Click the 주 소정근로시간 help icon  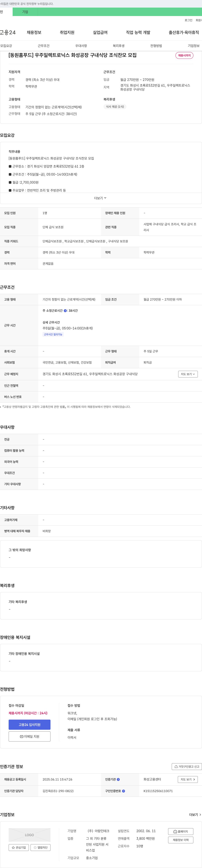65,311
